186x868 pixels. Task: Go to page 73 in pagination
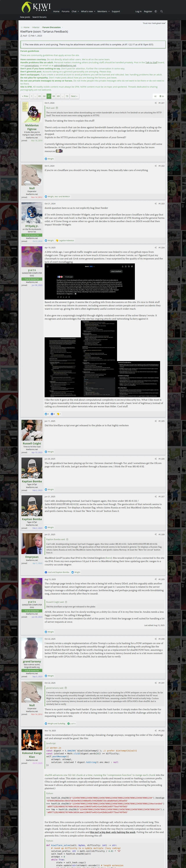coord(67,96)
